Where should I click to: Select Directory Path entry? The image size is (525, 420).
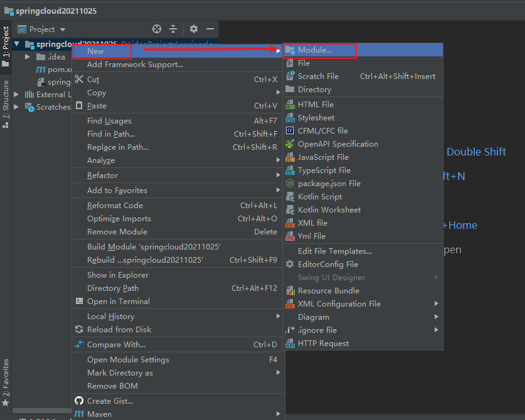tap(178, 288)
